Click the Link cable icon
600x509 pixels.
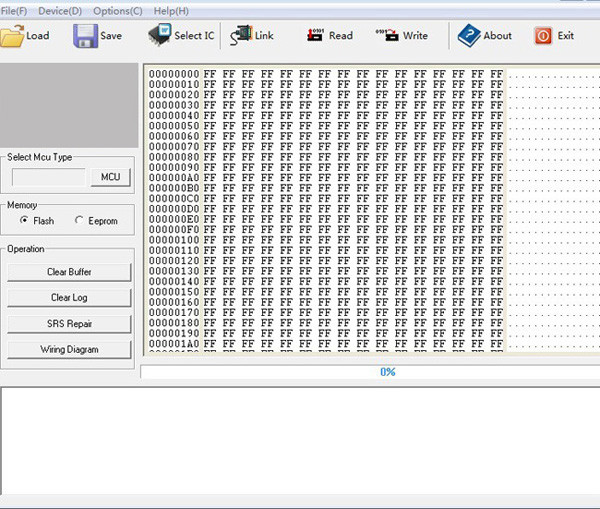pyautogui.click(x=241, y=35)
